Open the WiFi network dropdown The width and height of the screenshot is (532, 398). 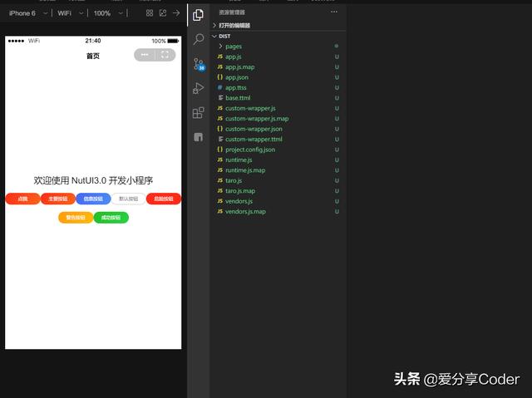(x=70, y=13)
